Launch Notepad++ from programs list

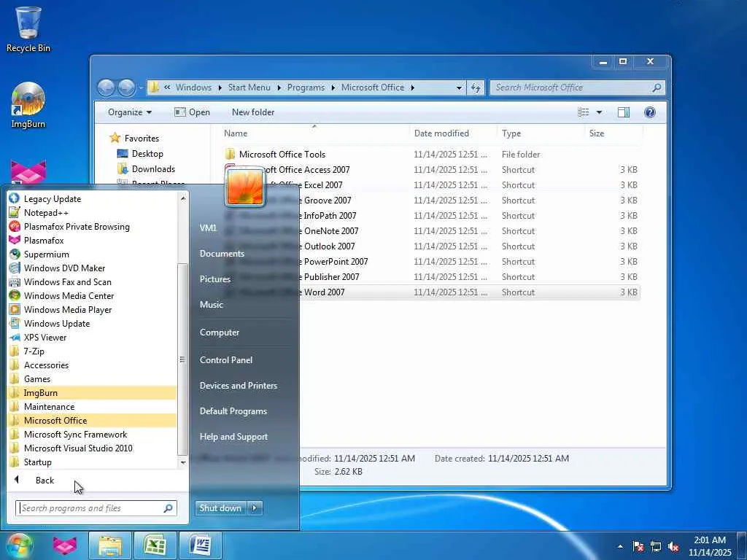(45, 213)
